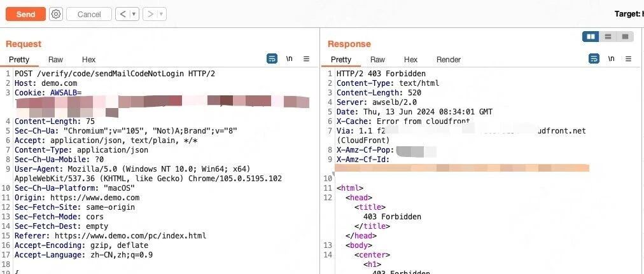This screenshot has height=274, width=644.
Task: Click Sec-Fetch-Dest: empty header
Action: point(61,226)
